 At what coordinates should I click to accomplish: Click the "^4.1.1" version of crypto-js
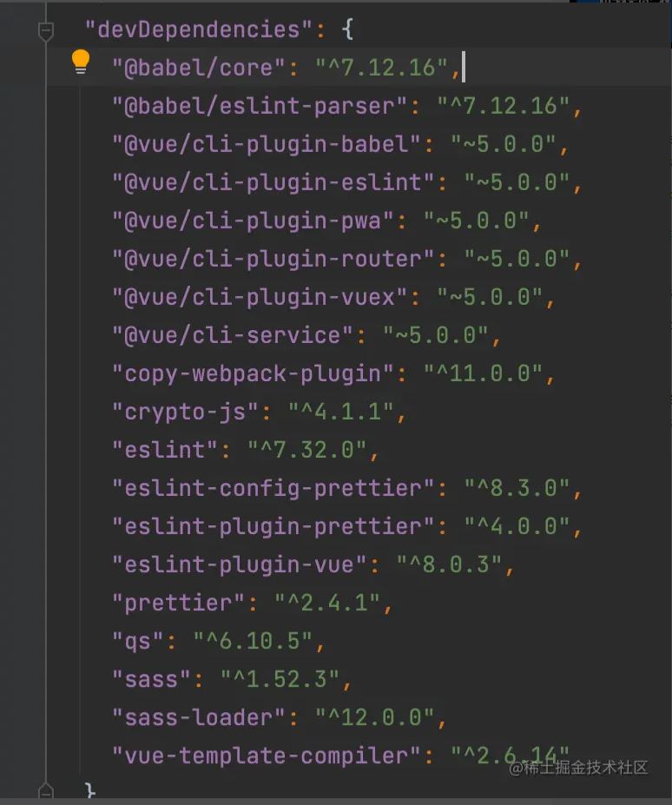tap(340, 412)
